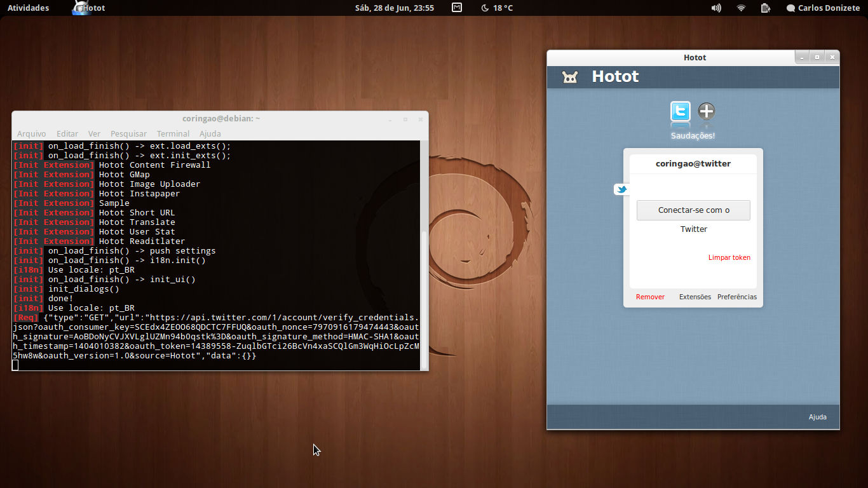Maximize the Hotot window
Viewport: 868px width, 488px height.
(x=817, y=57)
